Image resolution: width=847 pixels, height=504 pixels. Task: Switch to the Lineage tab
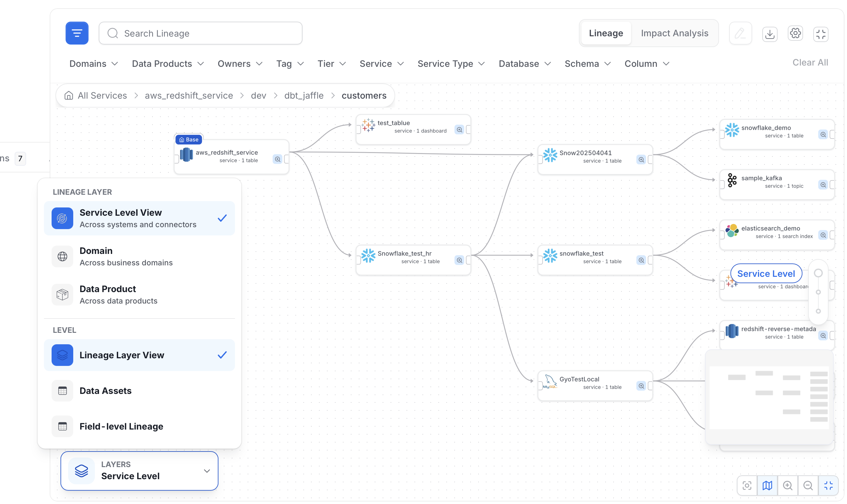pyautogui.click(x=606, y=33)
